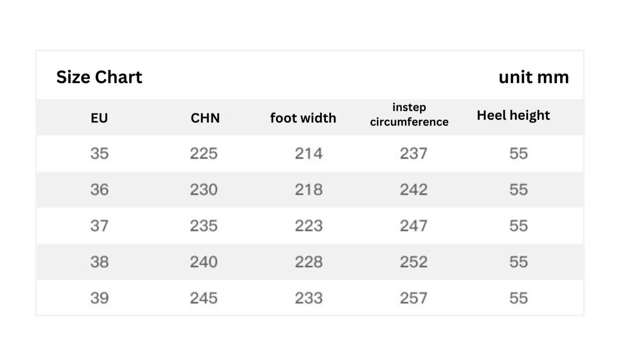Click foot width value 214
This screenshot has height=364, width=619.
click(308, 153)
